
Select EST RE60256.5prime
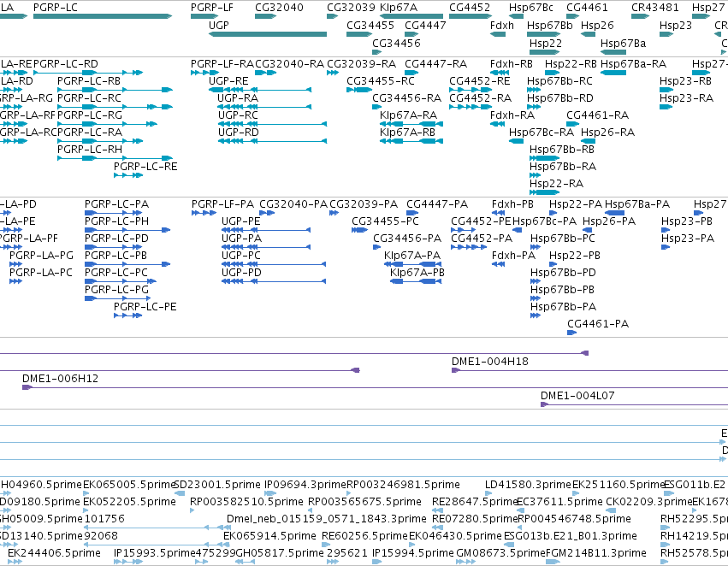pyautogui.click(x=365, y=536)
